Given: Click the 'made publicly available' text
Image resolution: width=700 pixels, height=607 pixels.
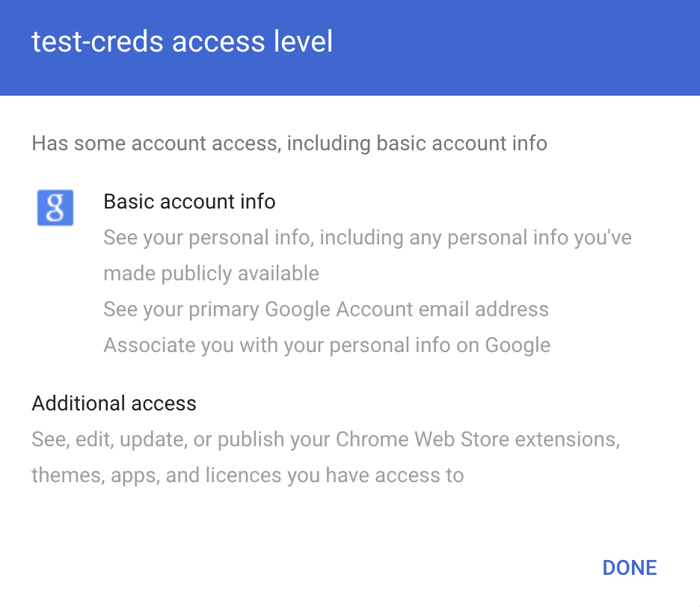Looking at the screenshot, I should (211, 274).
